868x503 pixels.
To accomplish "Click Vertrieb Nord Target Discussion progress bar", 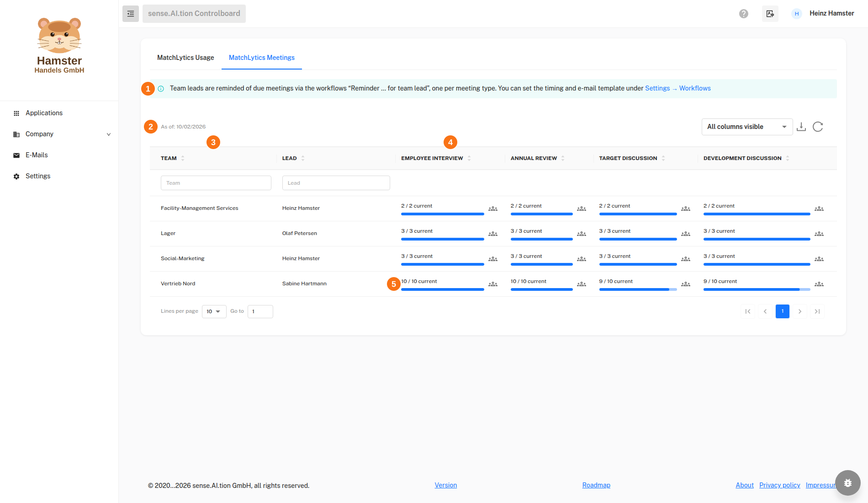I will pos(638,289).
